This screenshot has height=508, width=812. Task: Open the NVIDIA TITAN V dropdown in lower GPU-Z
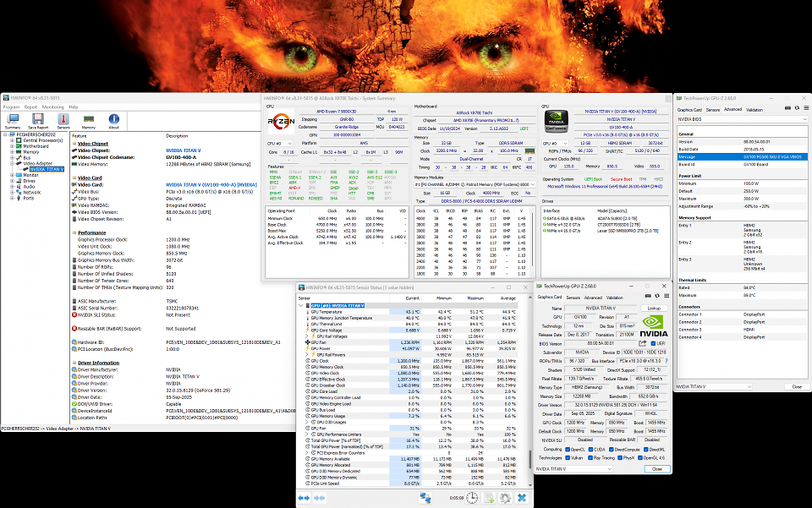click(573, 468)
